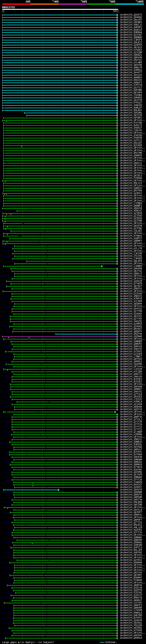Select hit label UniRef100_Q10717

point(131,87)
